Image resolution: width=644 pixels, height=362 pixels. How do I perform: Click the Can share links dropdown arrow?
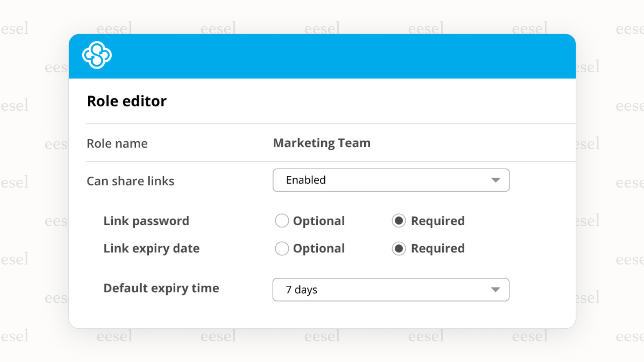click(496, 180)
